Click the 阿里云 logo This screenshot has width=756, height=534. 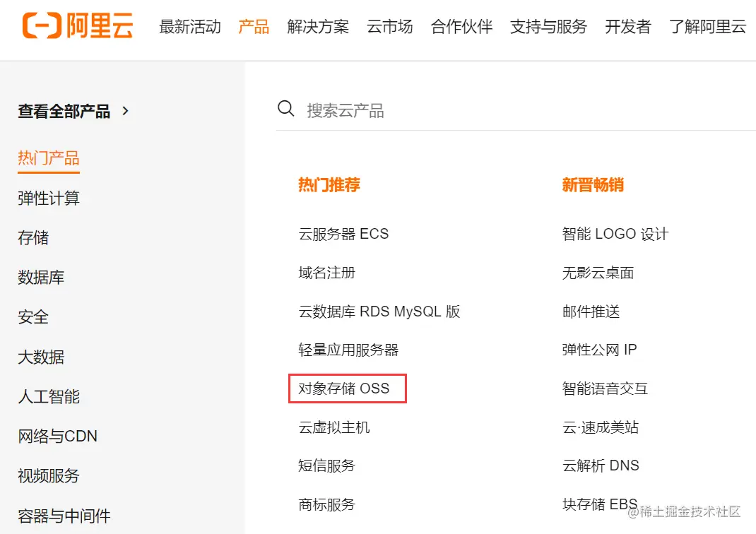(x=78, y=25)
